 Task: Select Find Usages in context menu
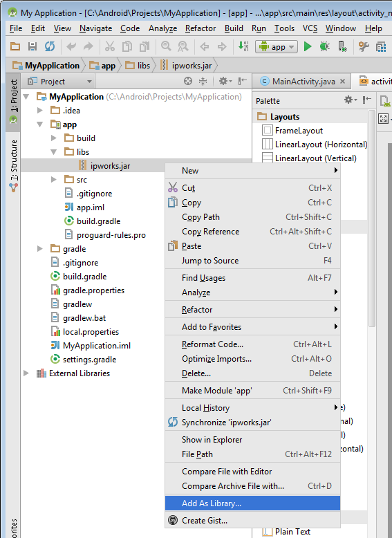(x=253, y=278)
